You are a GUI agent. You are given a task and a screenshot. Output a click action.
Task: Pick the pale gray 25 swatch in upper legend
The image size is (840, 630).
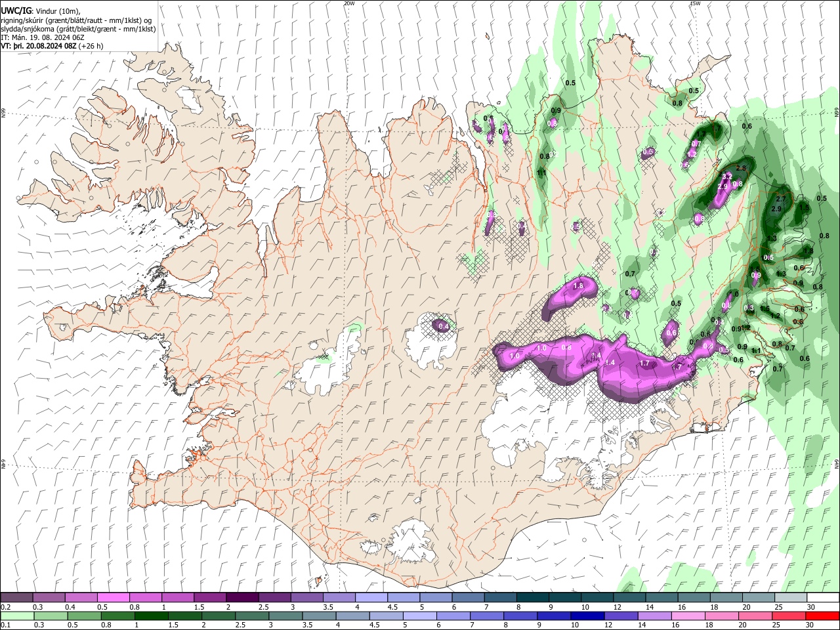(x=791, y=597)
